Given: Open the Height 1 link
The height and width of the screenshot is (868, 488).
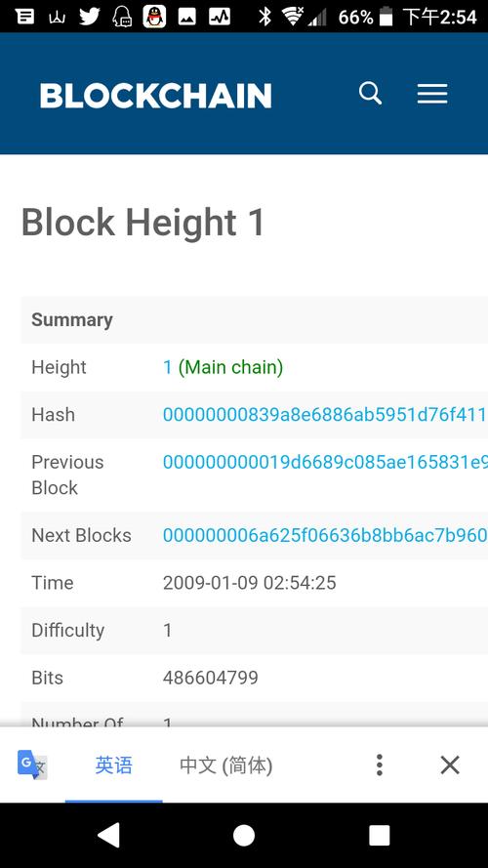Looking at the screenshot, I should 167,367.
